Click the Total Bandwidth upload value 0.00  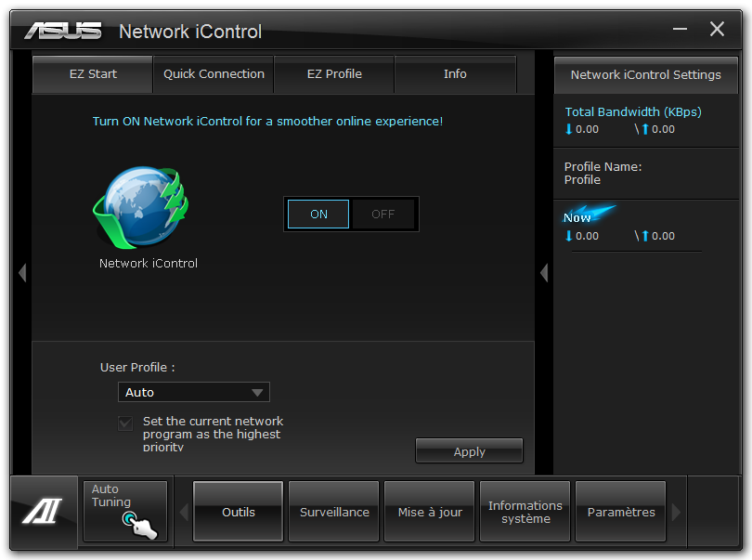(663, 129)
